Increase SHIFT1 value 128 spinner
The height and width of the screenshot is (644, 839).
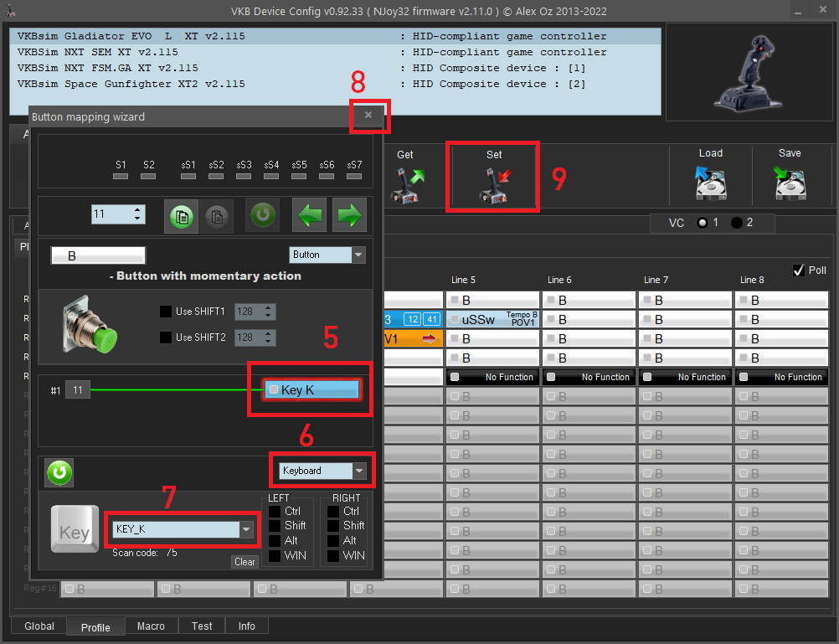click(x=268, y=308)
